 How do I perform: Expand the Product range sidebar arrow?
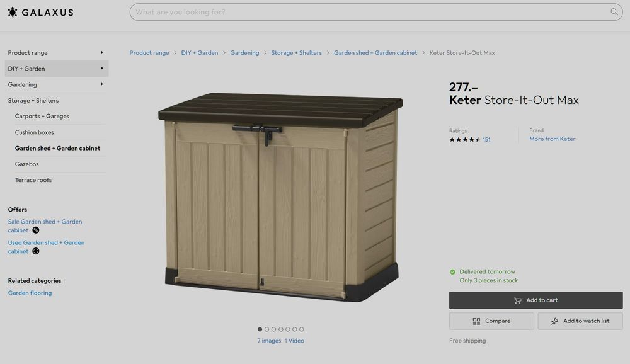pyautogui.click(x=102, y=52)
